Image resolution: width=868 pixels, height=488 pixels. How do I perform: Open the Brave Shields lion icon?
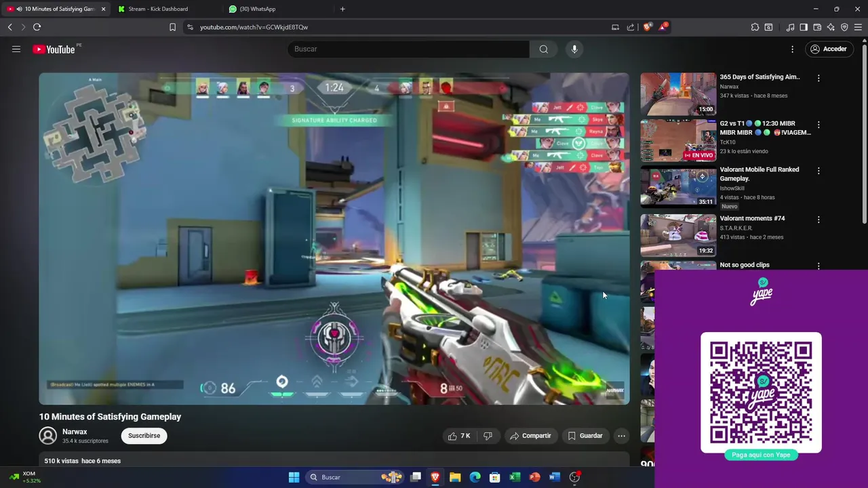(648, 27)
